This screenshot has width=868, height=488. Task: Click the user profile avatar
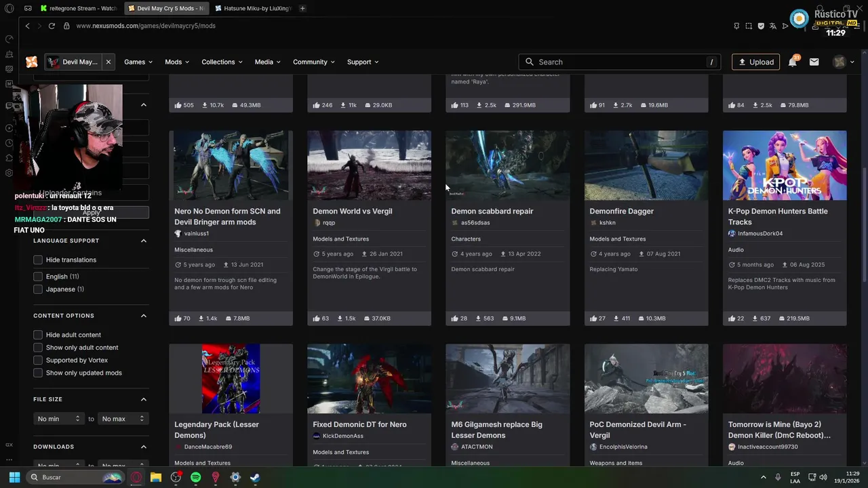tap(840, 62)
